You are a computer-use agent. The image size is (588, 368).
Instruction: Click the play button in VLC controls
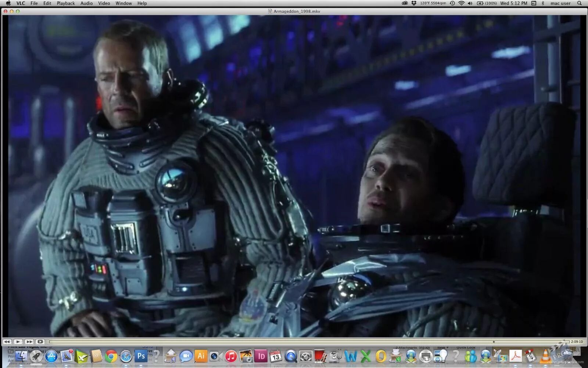click(18, 342)
